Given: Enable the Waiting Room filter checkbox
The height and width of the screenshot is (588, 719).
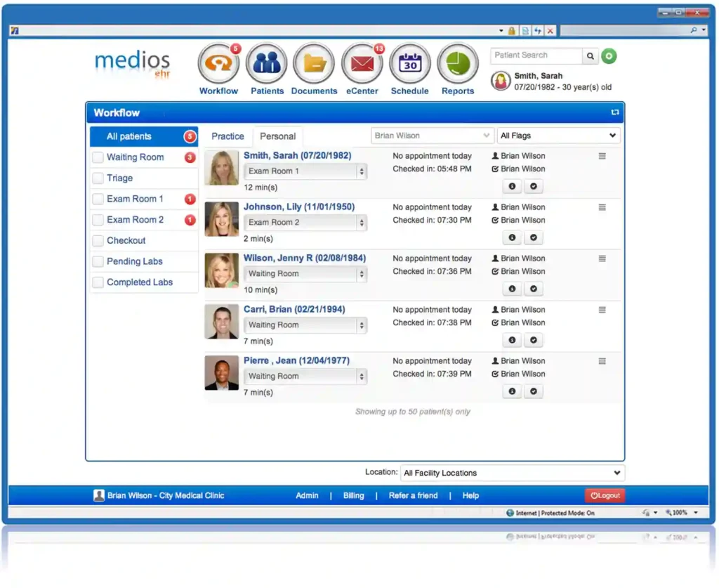Looking at the screenshot, I should pos(97,157).
